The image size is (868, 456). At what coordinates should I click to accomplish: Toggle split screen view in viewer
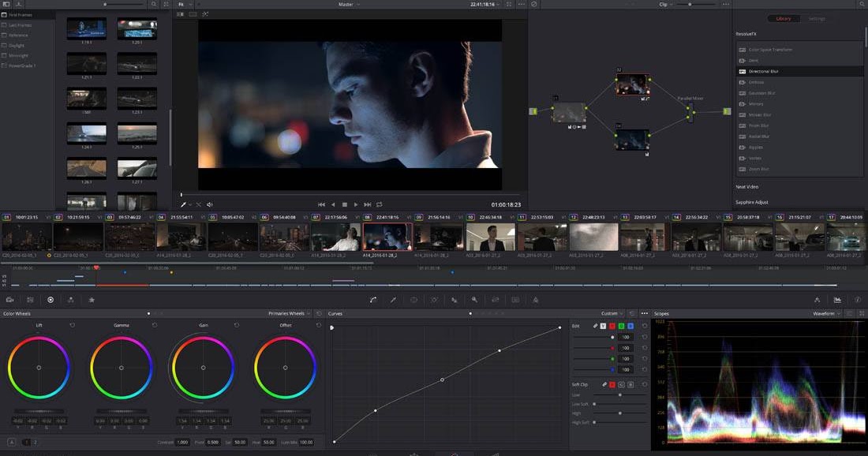[193, 14]
